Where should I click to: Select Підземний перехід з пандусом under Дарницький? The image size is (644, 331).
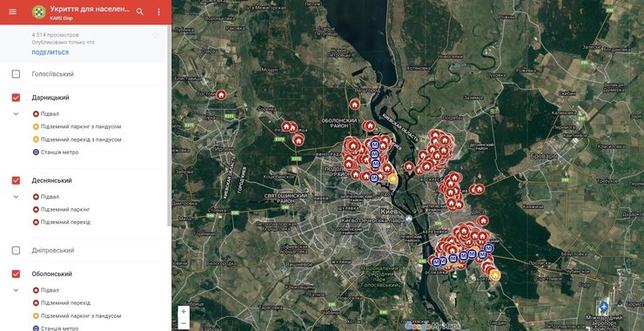[x=77, y=139]
